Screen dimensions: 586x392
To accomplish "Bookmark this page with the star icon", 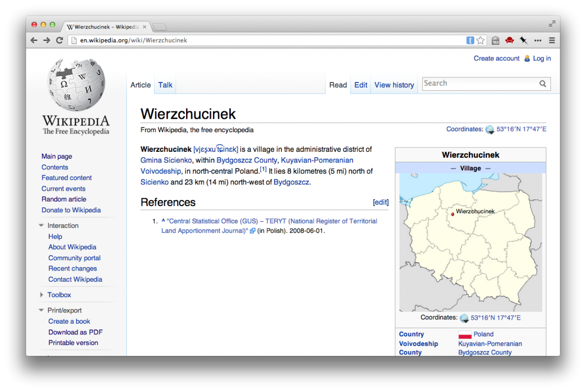I will coord(481,41).
